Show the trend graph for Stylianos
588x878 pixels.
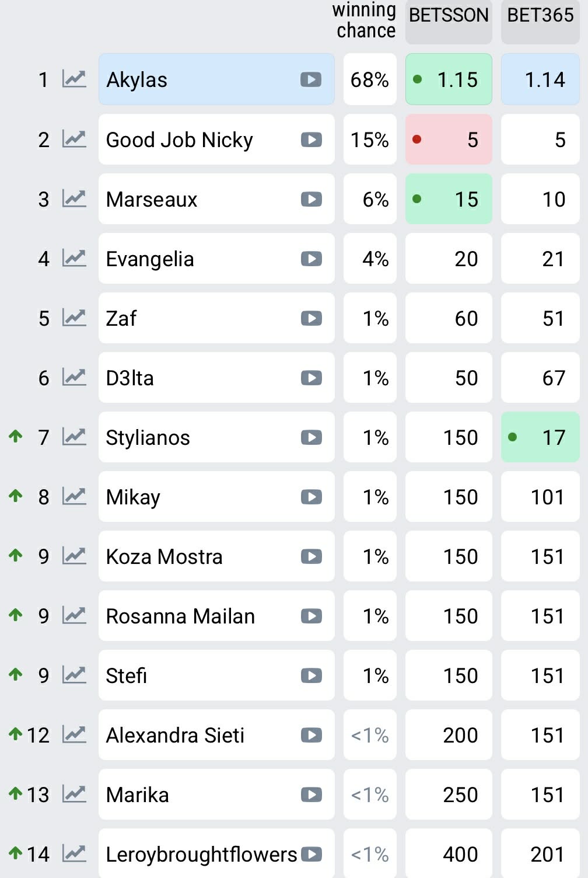(74, 437)
